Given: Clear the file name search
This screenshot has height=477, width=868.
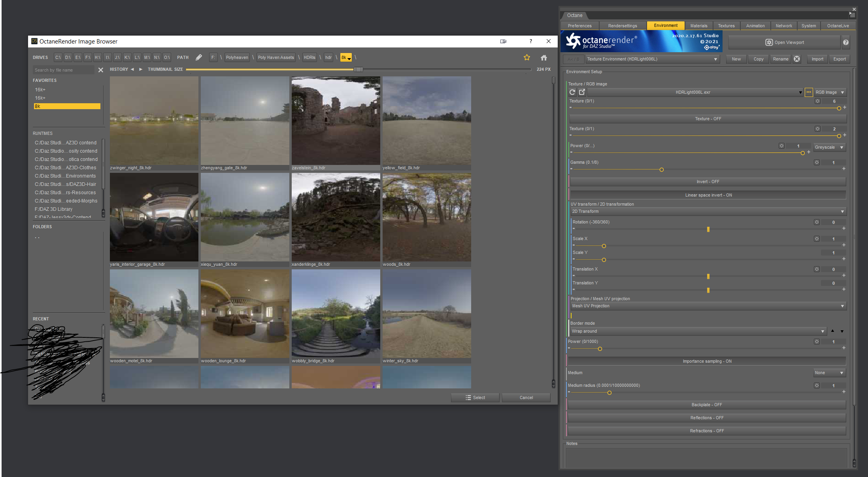Looking at the screenshot, I should [101, 70].
